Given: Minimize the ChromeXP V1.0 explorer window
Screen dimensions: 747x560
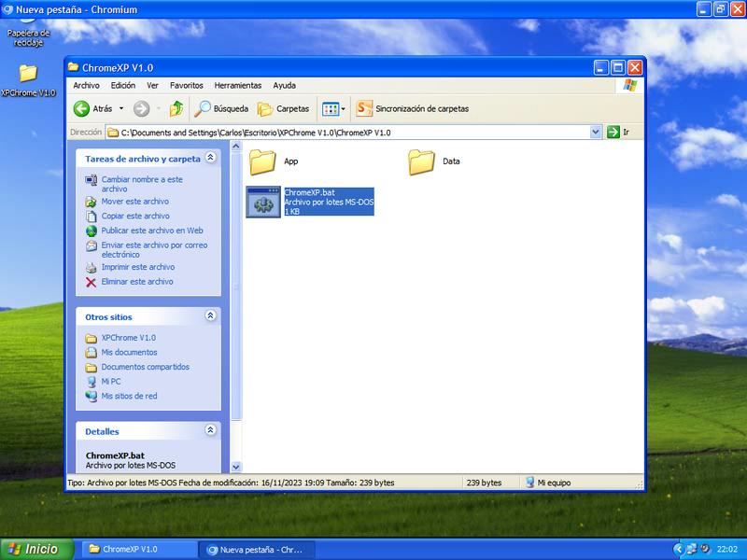Looking at the screenshot, I should coord(600,67).
